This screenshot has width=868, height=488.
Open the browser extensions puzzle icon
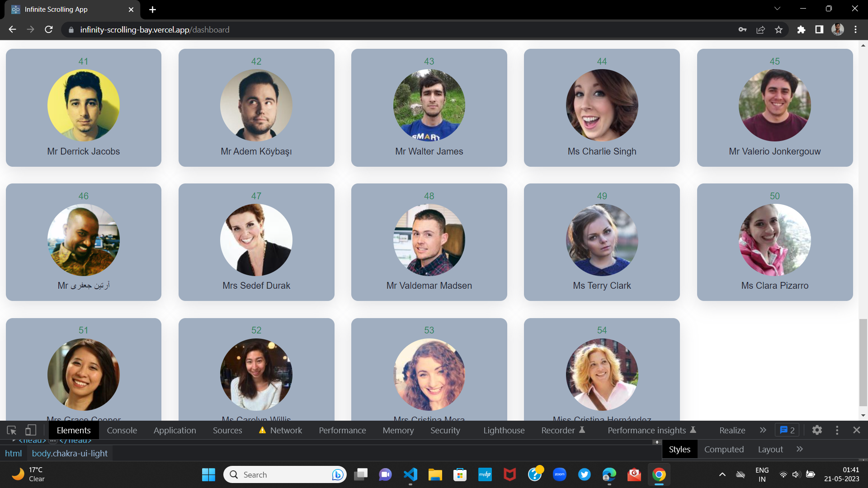(x=802, y=29)
